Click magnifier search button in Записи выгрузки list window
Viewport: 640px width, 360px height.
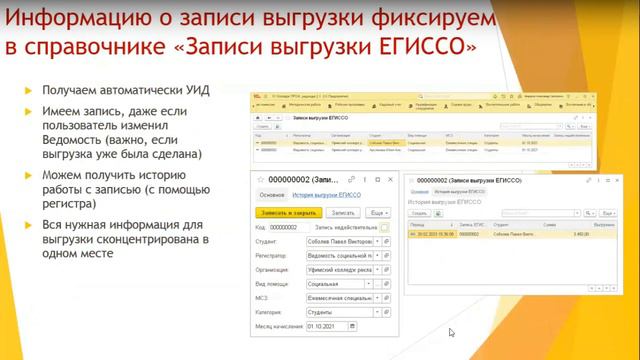[570, 127]
